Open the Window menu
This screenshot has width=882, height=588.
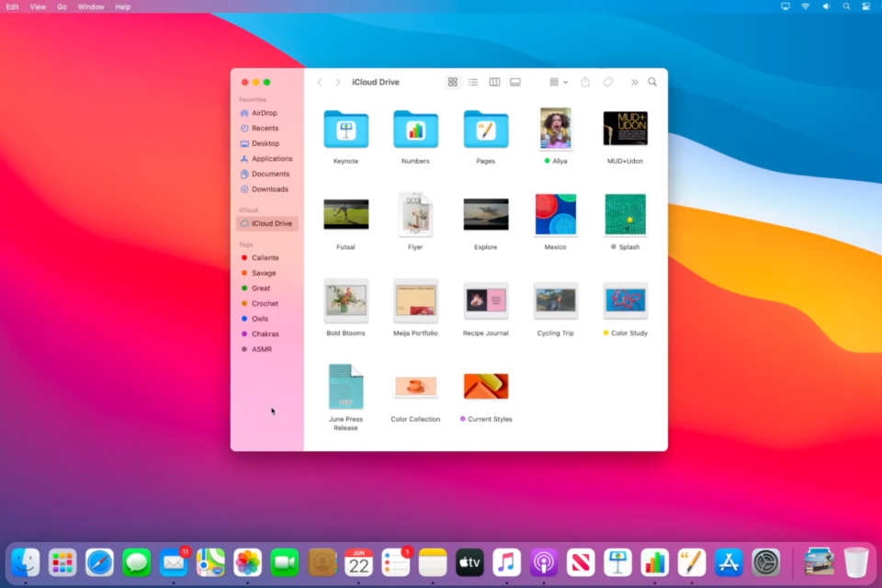pos(91,6)
